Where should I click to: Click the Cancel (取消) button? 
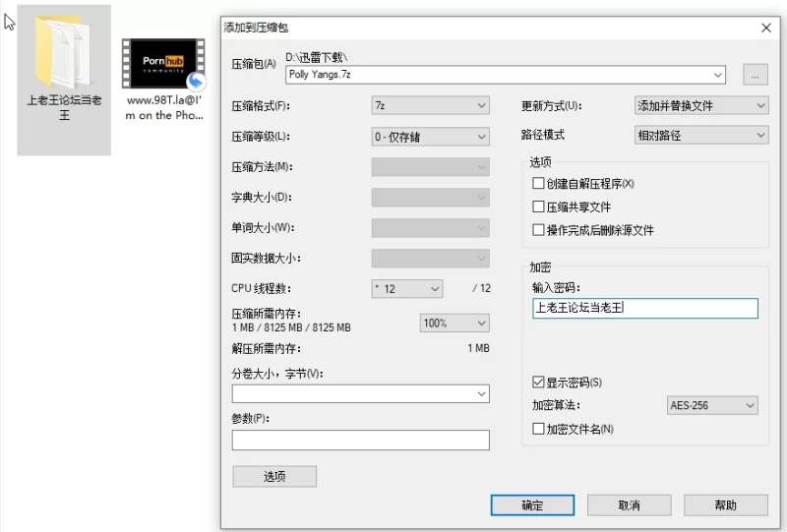(629, 505)
